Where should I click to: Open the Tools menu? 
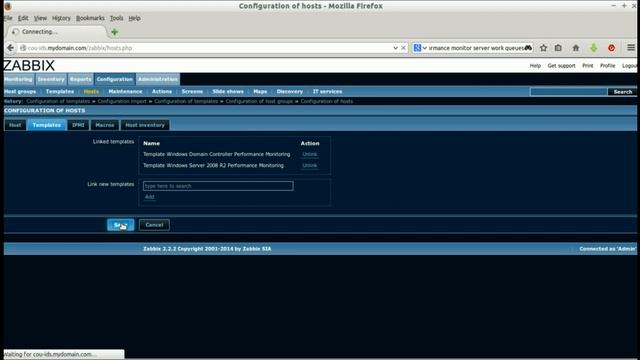(116, 18)
